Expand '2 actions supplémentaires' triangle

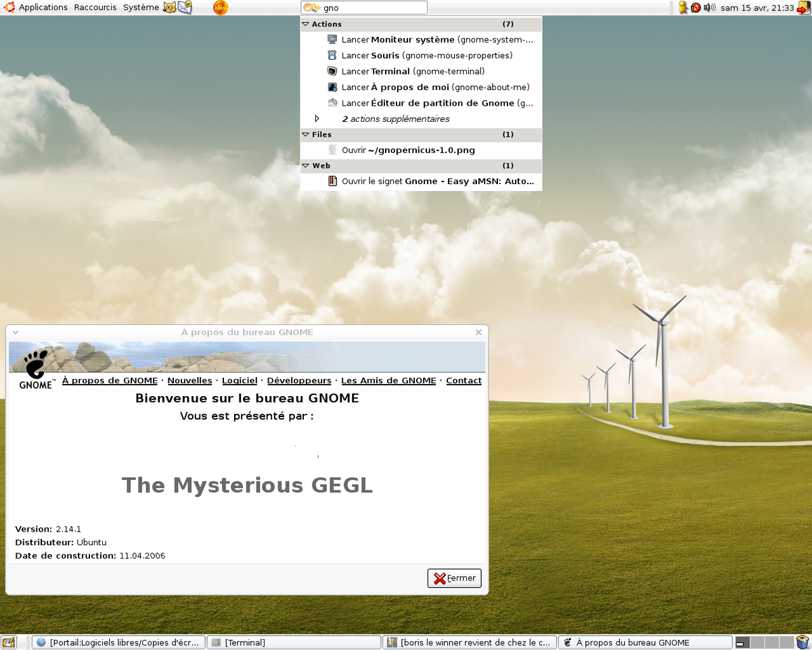click(x=317, y=118)
